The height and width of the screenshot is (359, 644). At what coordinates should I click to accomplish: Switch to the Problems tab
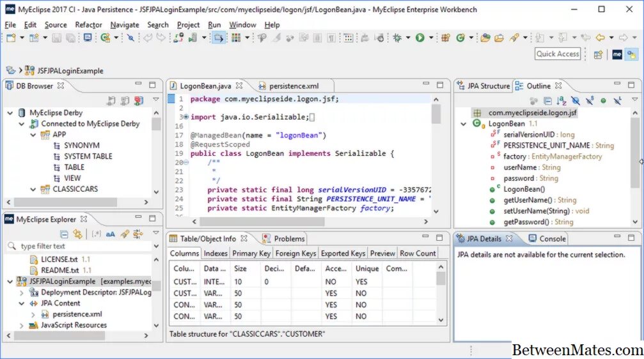(284, 239)
